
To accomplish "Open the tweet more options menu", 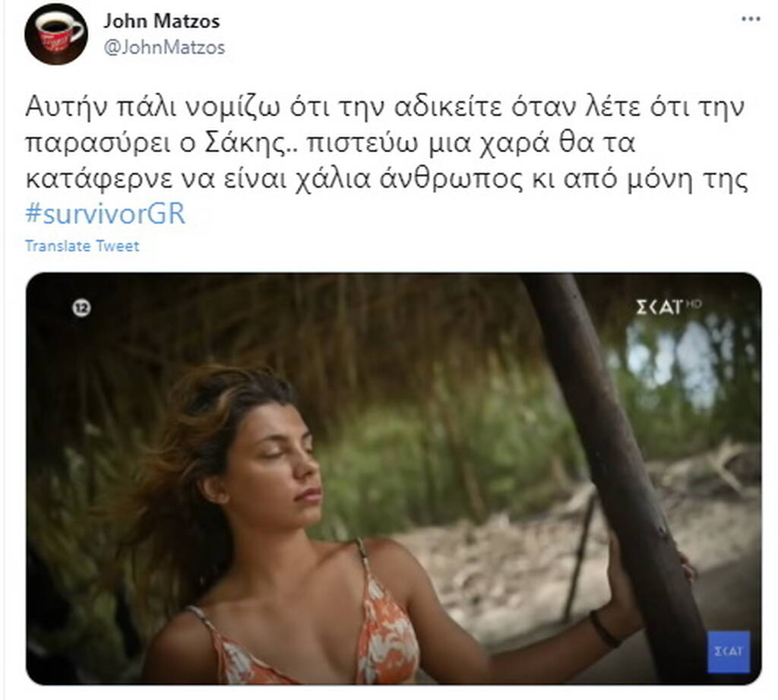I will click(x=751, y=19).
